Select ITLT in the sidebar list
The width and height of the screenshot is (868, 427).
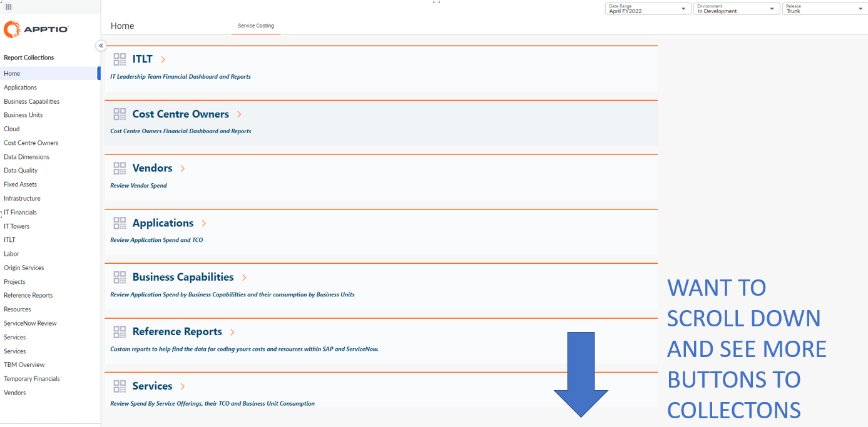click(x=9, y=239)
